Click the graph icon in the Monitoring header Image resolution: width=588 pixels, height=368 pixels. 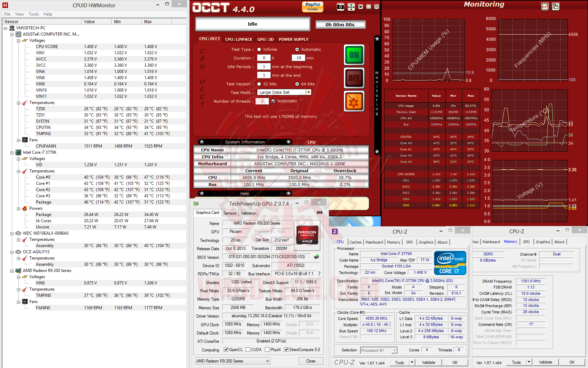click(x=545, y=7)
